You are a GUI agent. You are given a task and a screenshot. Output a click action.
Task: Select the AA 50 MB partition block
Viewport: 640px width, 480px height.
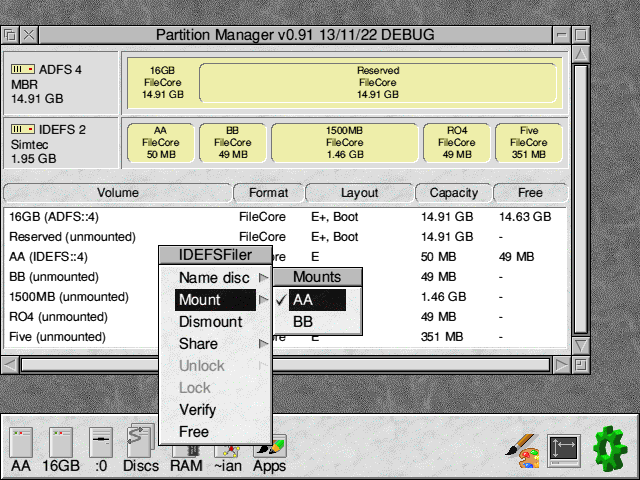pos(160,142)
